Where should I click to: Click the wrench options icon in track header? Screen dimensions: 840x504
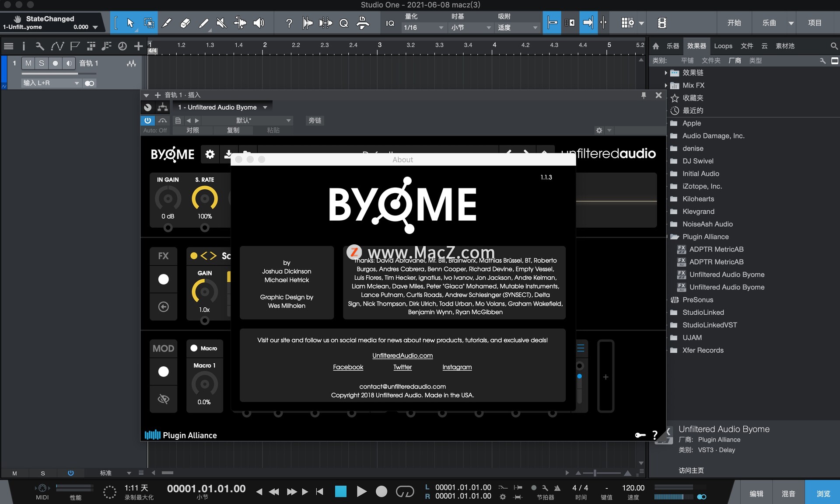tap(39, 46)
